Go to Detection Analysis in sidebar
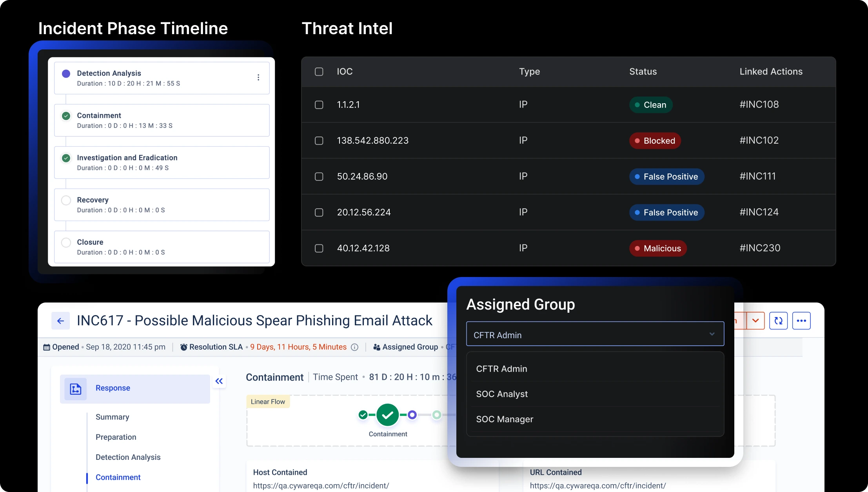868x492 pixels. [128, 457]
